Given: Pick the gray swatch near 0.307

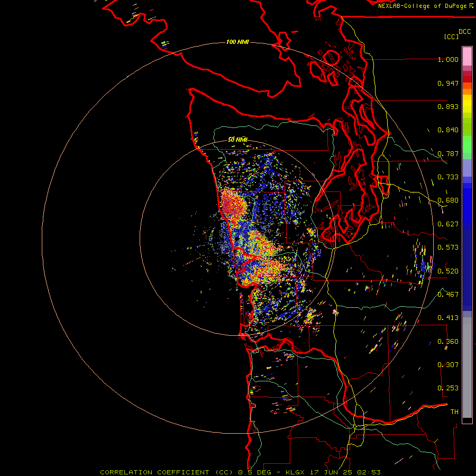Looking at the screenshot, I should coord(467,368).
